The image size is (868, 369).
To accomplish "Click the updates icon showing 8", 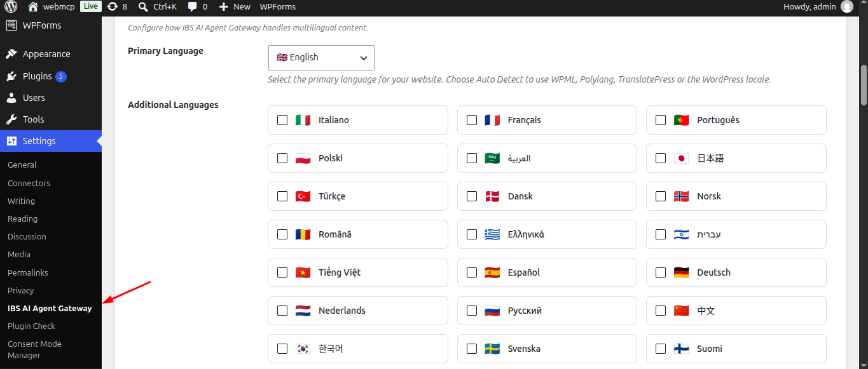I will click(x=113, y=6).
